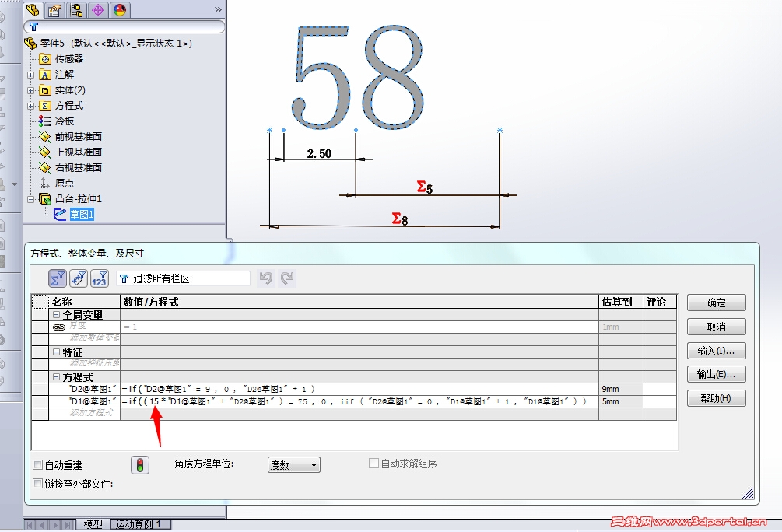Collapse the 凸台-拉伸1 feature
The image size is (782, 532).
tap(31, 199)
